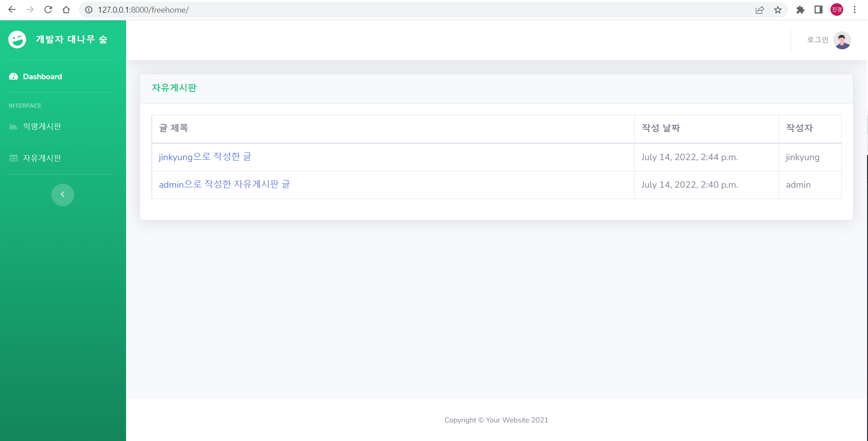The height and width of the screenshot is (441, 868).
Task: Click the smiley brand logo icon
Action: click(x=17, y=40)
